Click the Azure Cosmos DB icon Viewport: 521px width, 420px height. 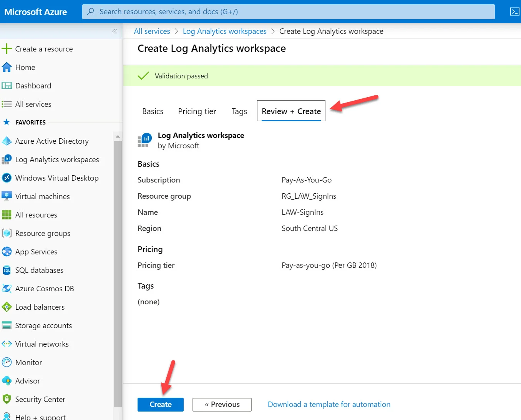[x=7, y=289]
